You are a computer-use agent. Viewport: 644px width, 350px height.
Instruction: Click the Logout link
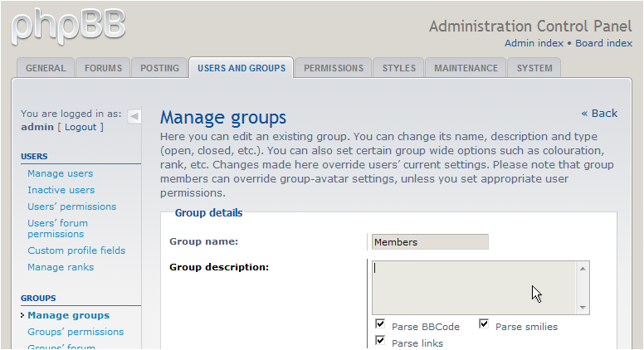[80, 127]
